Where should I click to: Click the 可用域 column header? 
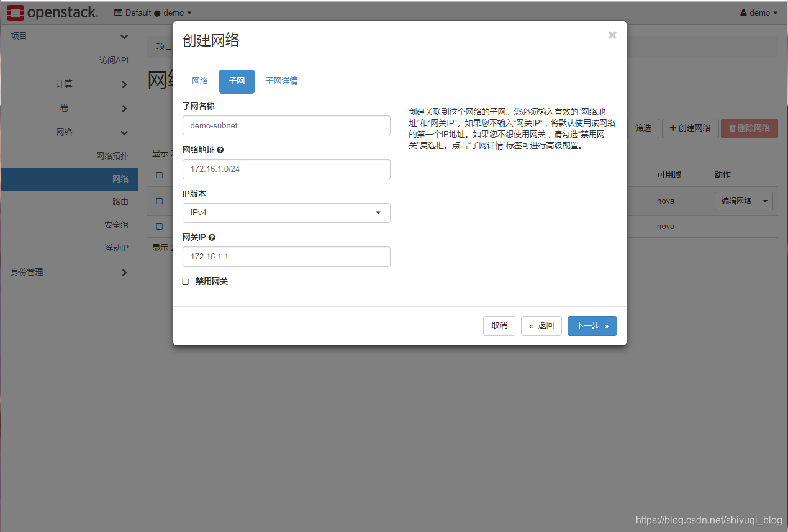(x=669, y=175)
